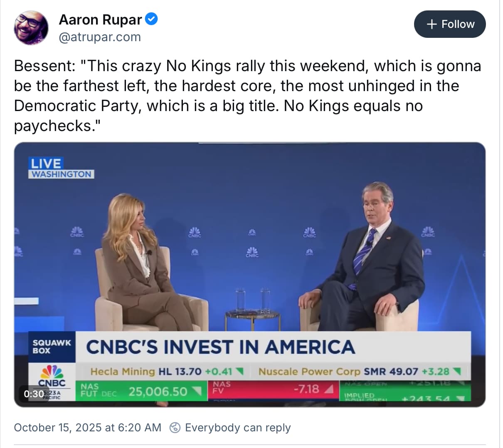Click the reply-settings icon beside timestamp
Screen dimensions: 503x448
175,428
